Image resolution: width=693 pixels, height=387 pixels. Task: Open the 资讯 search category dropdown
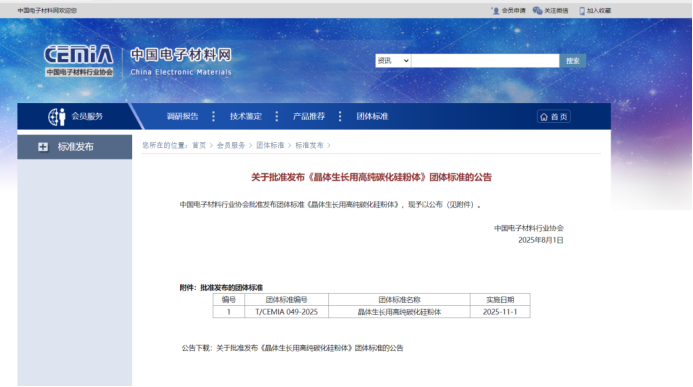tap(393, 61)
